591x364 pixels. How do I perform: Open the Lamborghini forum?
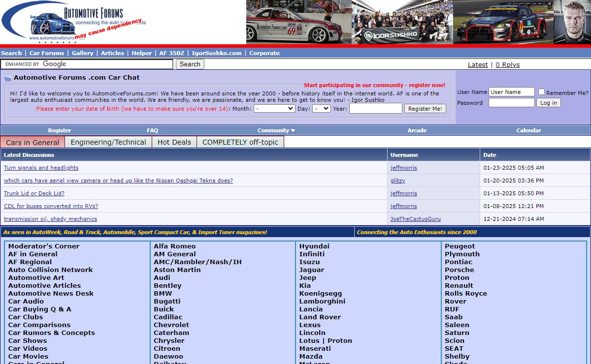(x=322, y=301)
